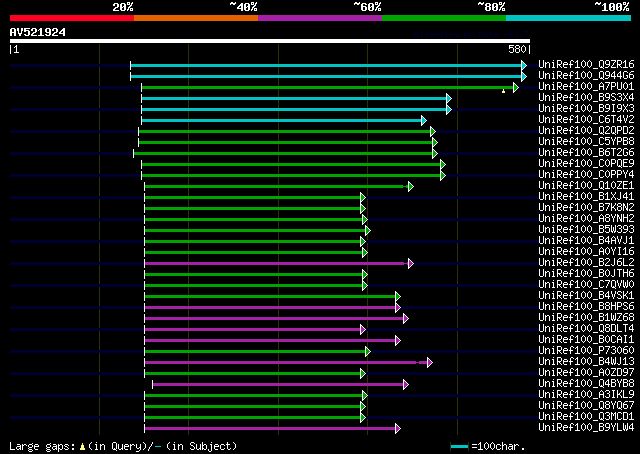Select the UniRef100_Q2QPD2 label
This screenshot has height=454, width=640.
pyautogui.click(x=586, y=131)
